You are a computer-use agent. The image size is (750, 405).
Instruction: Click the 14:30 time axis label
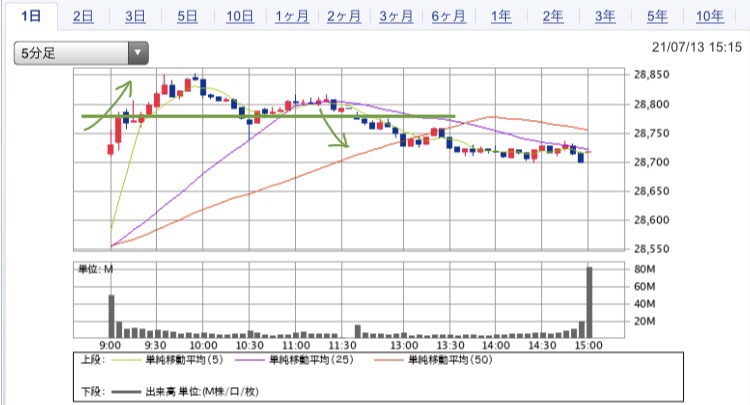[x=542, y=345]
